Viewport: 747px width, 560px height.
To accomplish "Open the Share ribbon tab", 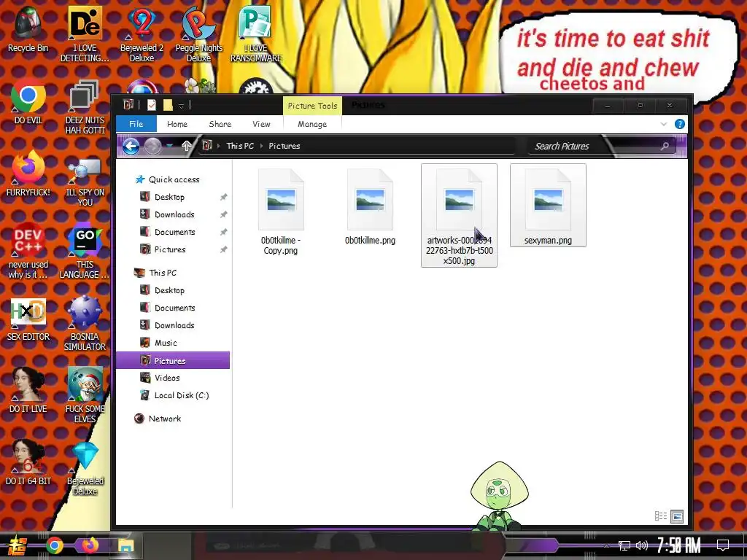I will coord(220,124).
